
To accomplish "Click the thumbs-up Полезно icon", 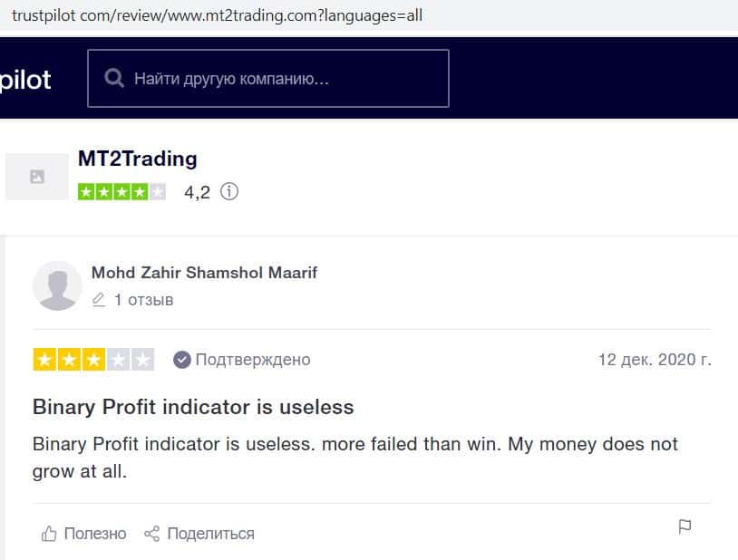I will pos(49,534).
